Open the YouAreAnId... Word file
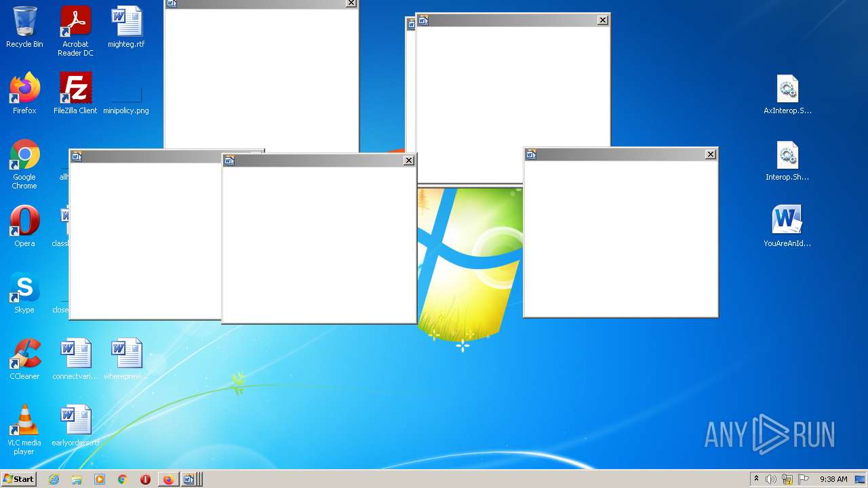Screen dimensions: 868x488 [x=787, y=226]
